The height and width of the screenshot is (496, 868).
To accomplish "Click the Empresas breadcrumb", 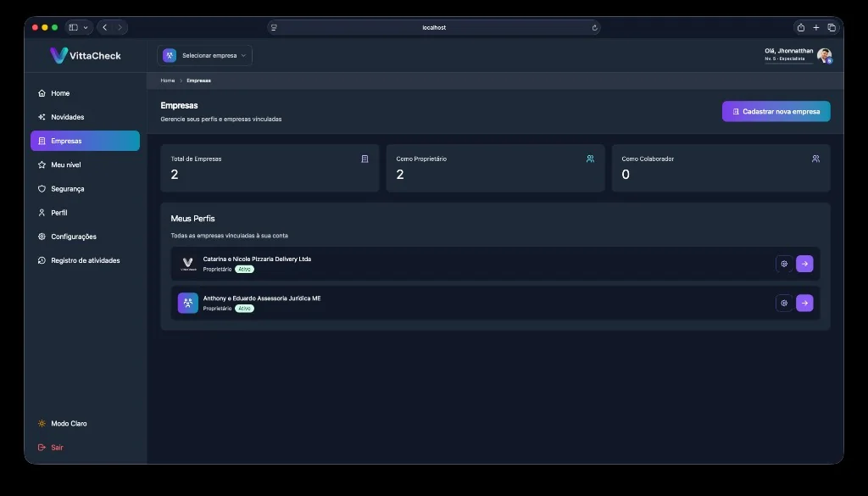I will click(x=198, y=81).
